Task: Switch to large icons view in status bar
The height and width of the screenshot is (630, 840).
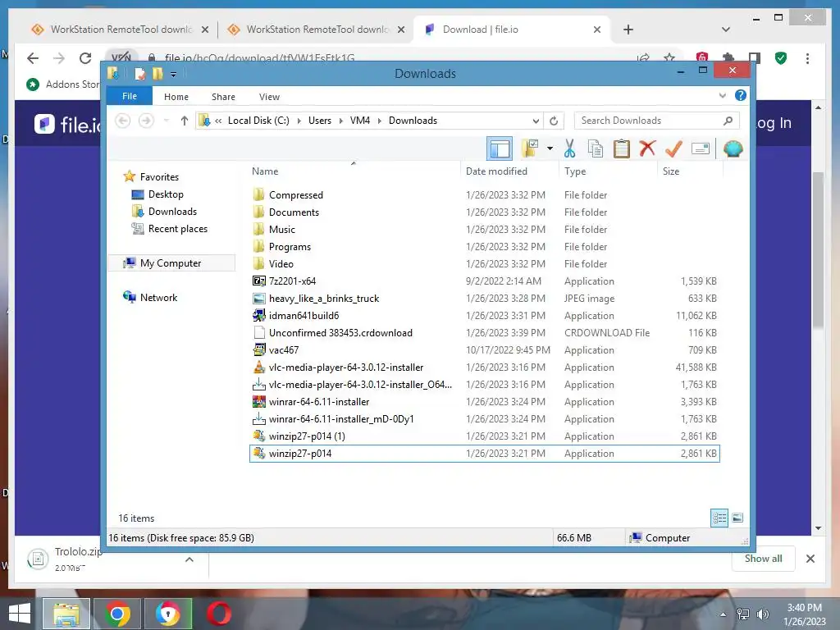Action: [x=737, y=518]
